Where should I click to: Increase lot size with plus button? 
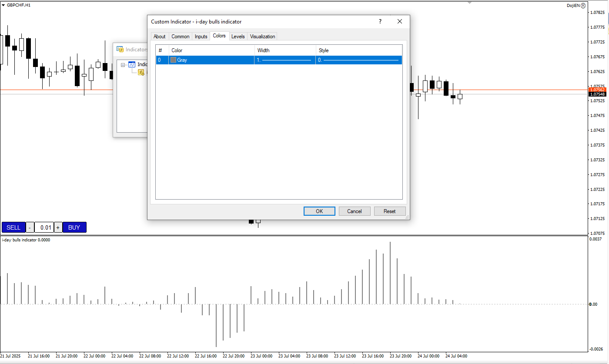(58, 227)
